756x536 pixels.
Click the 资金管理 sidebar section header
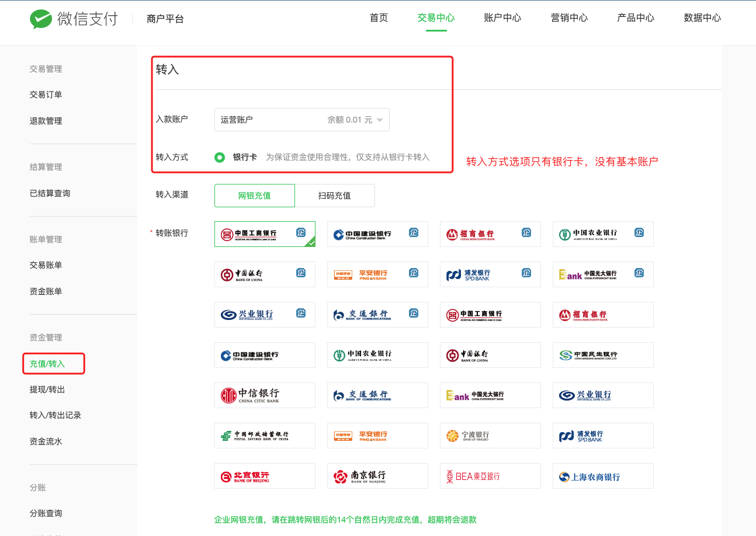click(x=46, y=337)
